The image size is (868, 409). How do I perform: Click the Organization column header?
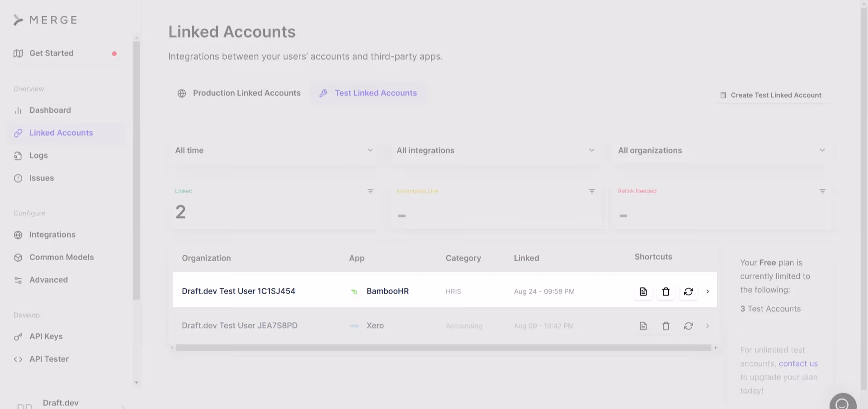point(206,258)
